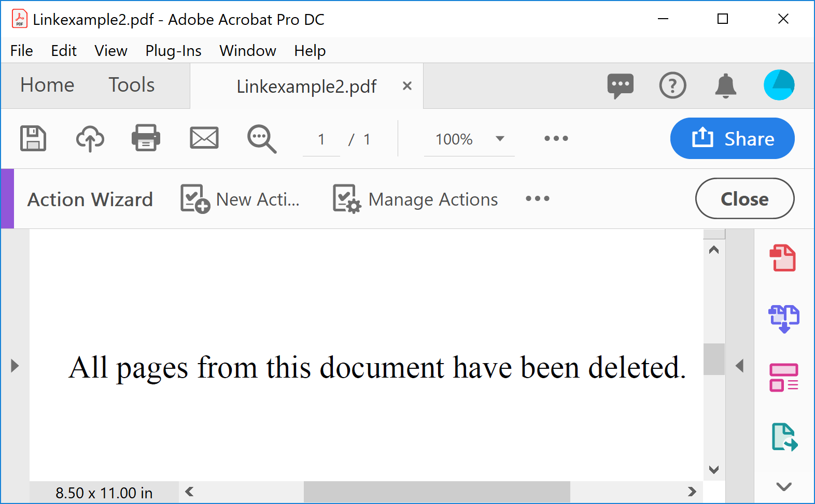The image size is (815, 504).
Task: Show more tools via toolbar overflow menu
Action: click(556, 138)
